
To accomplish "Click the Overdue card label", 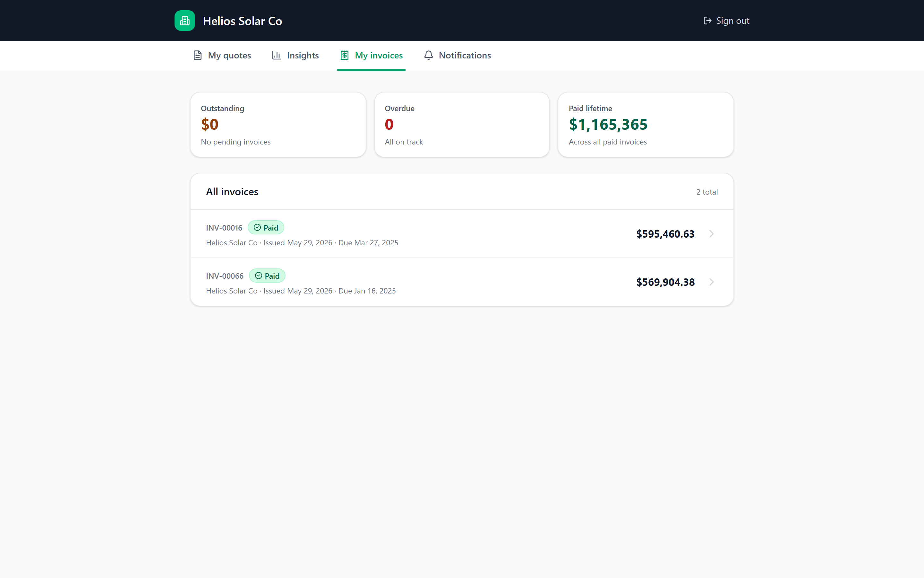I will [x=400, y=109].
